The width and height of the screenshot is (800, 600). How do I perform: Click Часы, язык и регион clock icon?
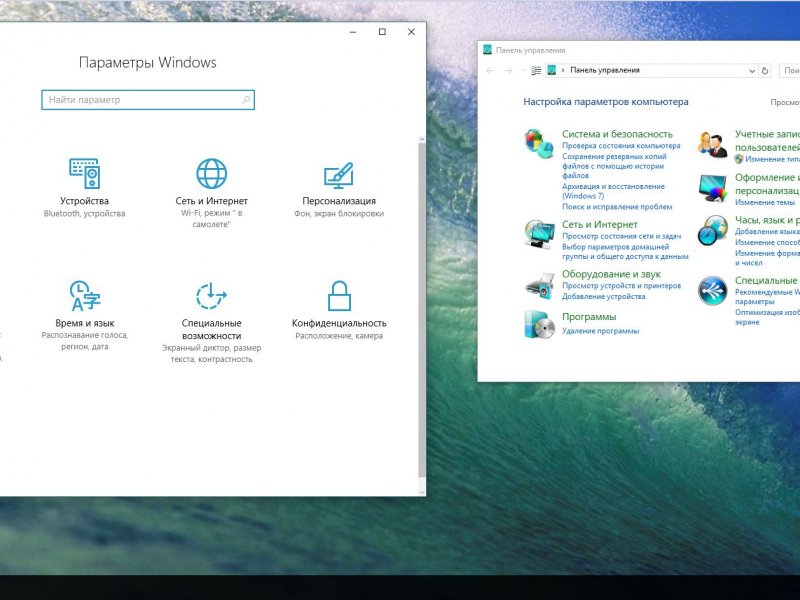click(x=712, y=230)
